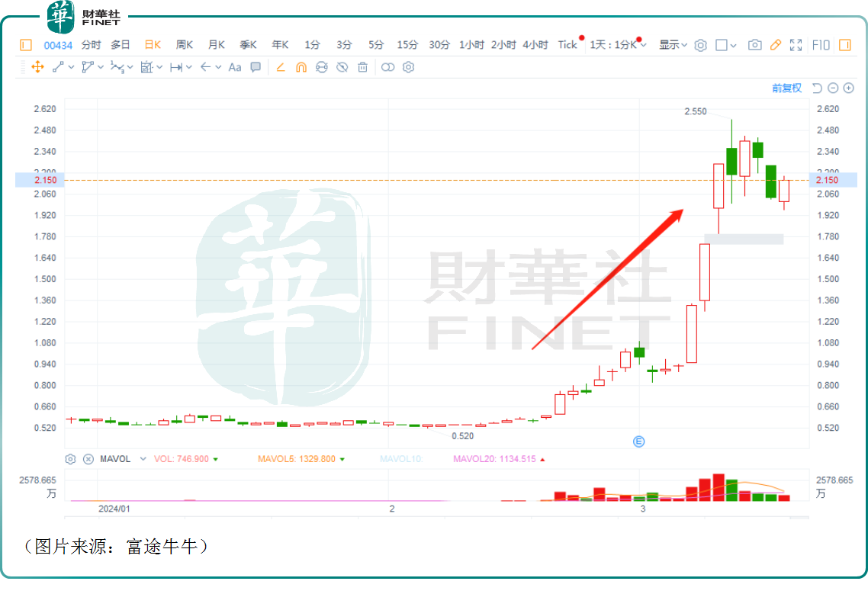The image size is (868, 594).
Task: Zoom in chart with plus icon
Action: [849, 88]
